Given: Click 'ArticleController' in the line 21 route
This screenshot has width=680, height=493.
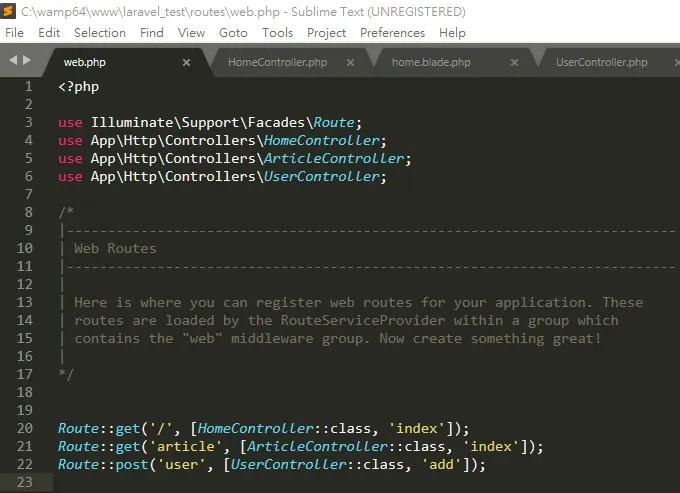Looking at the screenshot, I should 317,447.
